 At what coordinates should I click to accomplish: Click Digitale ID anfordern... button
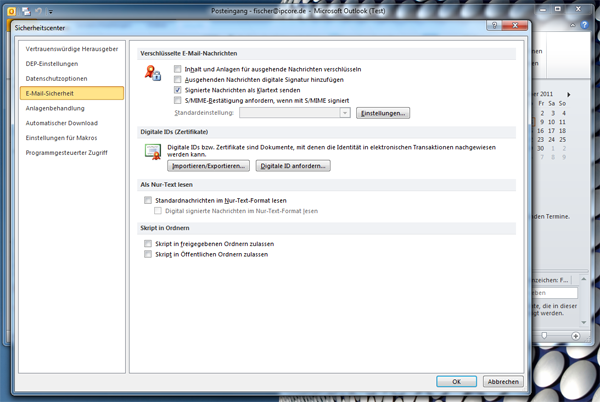pyautogui.click(x=293, y=166)
